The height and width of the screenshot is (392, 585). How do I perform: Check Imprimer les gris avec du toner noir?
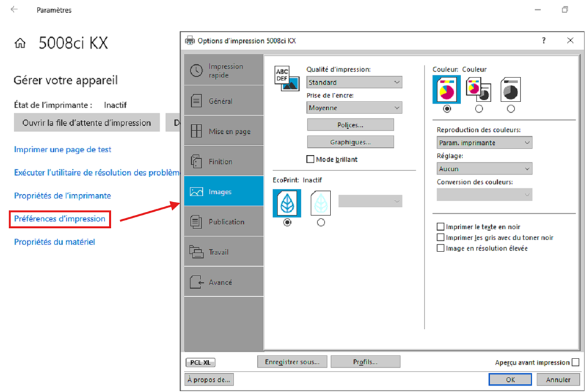point(440,237)
